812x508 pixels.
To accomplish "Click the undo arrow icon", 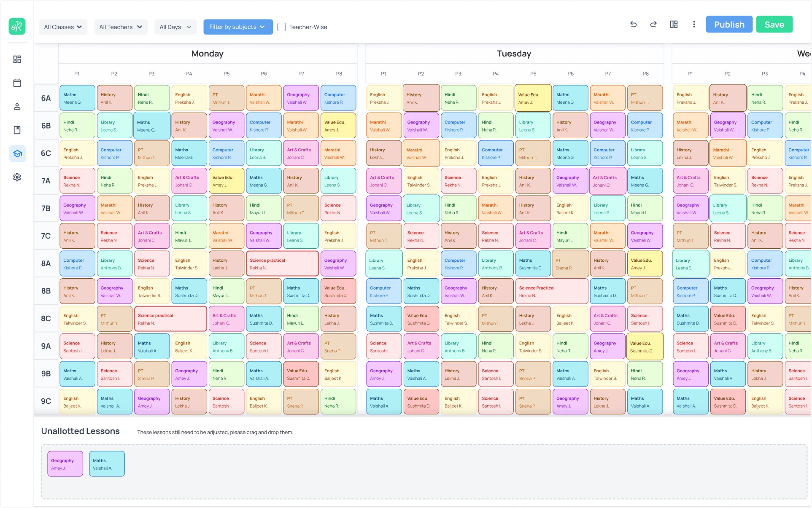I will point(633,24).
